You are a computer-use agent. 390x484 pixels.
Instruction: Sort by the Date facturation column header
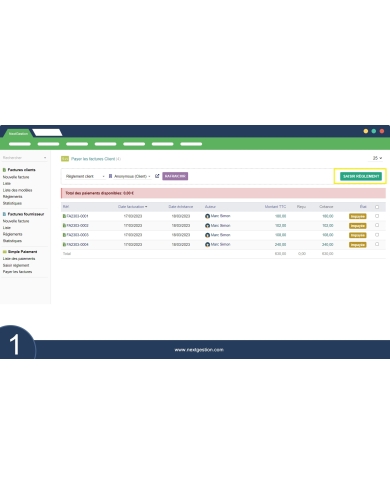[132, 207]
